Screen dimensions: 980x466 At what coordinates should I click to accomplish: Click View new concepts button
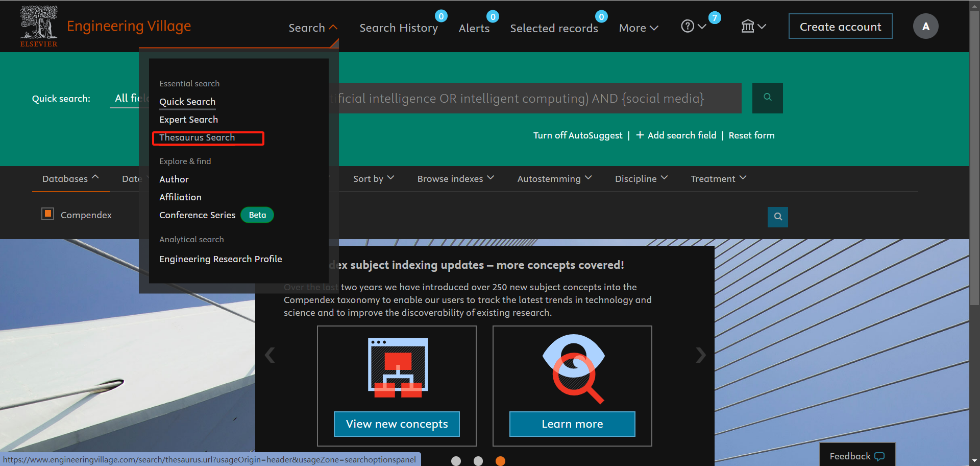click(x=397, y=424)
